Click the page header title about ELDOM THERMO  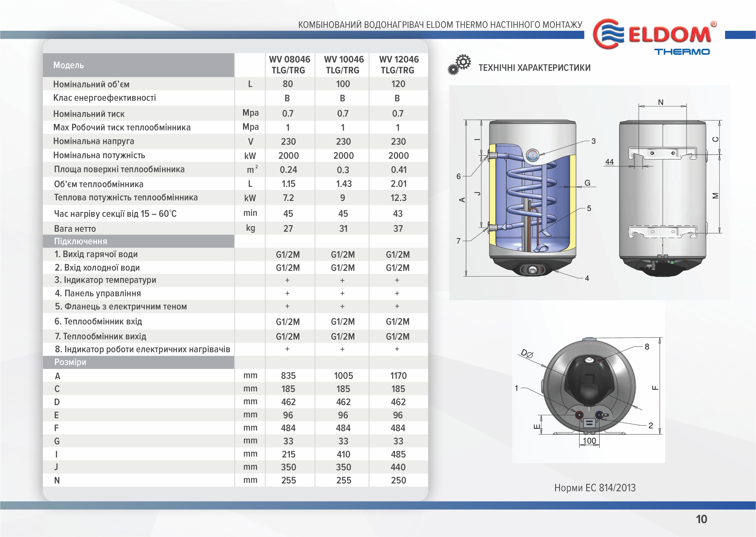point(440,25)
